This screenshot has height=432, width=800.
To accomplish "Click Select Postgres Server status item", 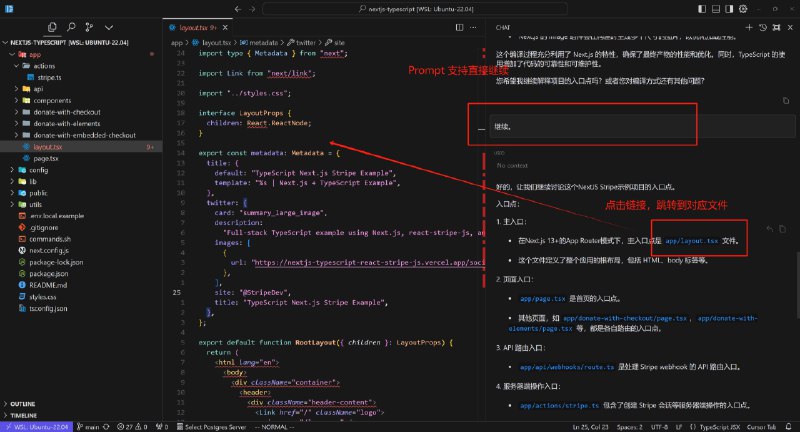I will 211,427.
